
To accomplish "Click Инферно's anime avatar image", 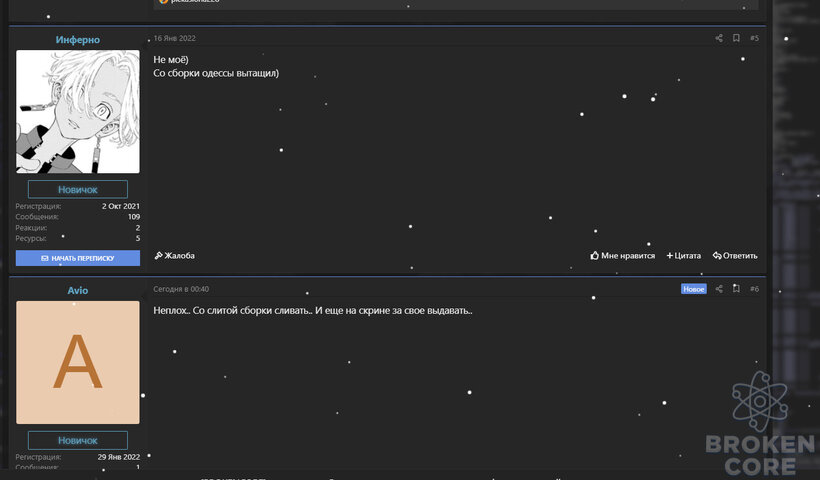I will coord(78,111).
